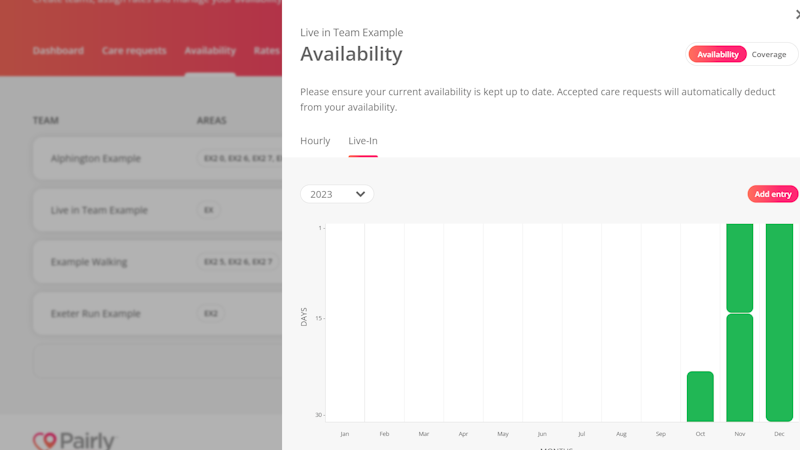Select the Example Walking team row
Screen dimensions: 800x450
158,262
